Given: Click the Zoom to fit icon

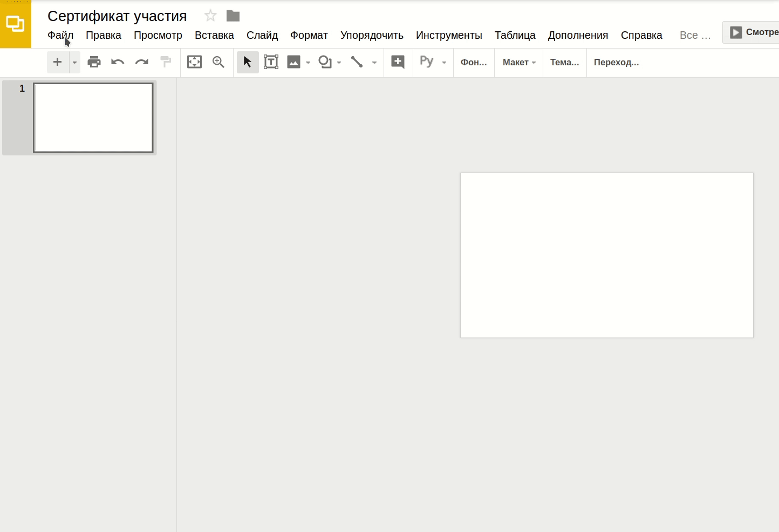Looking at the screenshot, I should coord(194,62).
